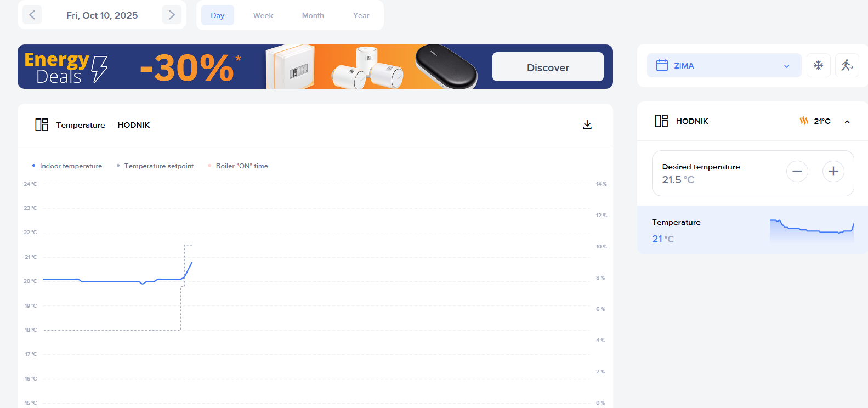Collapse the HODNIK room panel chevron
Viewport: 868px width, 408px height.
847,122
